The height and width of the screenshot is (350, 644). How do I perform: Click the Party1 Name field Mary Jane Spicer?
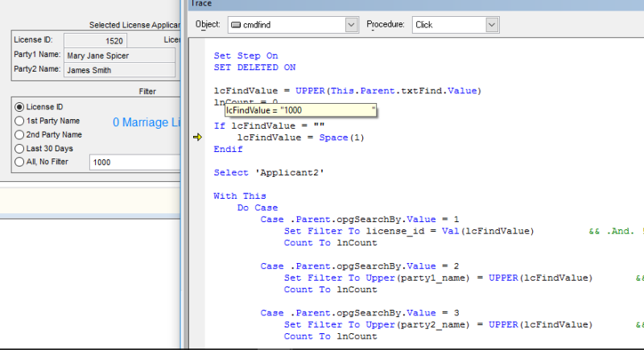coord(119,56)
